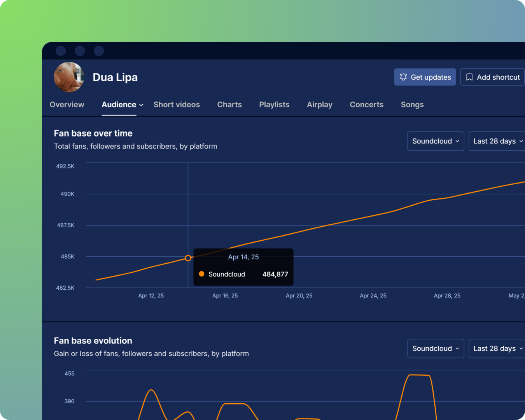The height and width of the screenshot is (420, 525).
Task: Open the Airplay tab
Action: 319,105
